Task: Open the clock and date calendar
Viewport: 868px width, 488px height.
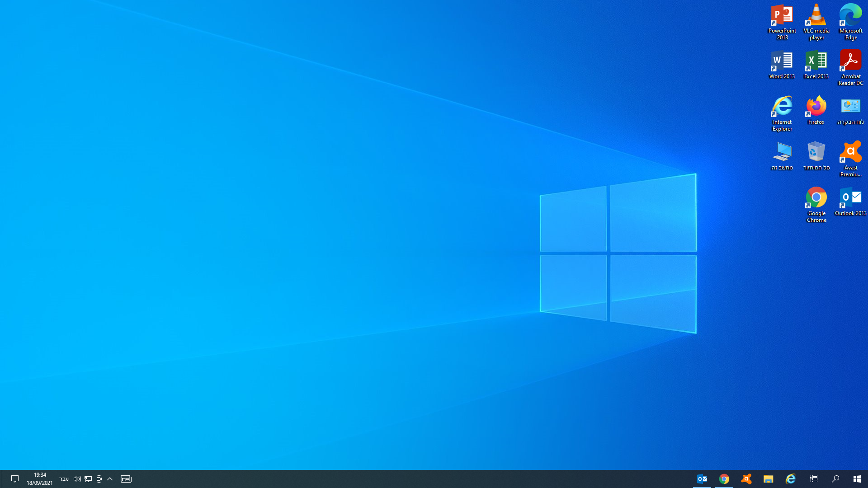Action: [40, 479]
